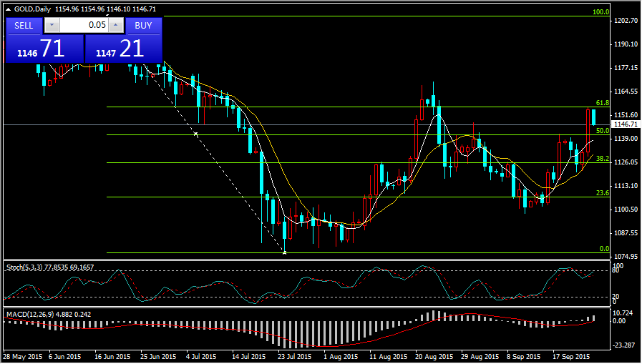
Task: Select the Fibonacci 61.8 level label
Action: [x=603, y=103]
